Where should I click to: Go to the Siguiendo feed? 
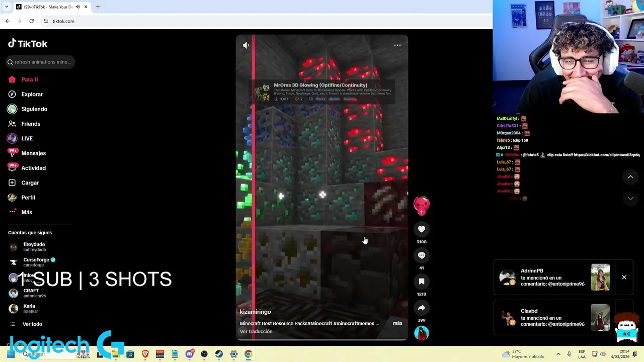click(28, 109)
